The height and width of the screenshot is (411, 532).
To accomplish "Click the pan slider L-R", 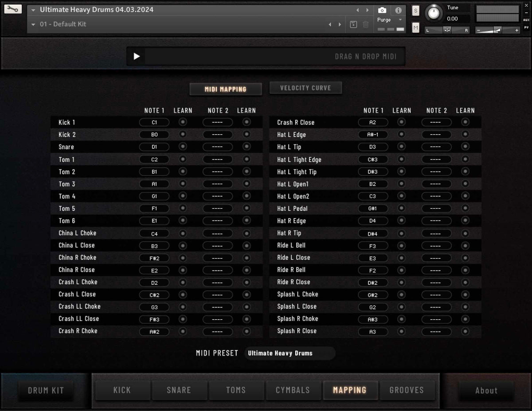I will point(447,30).
